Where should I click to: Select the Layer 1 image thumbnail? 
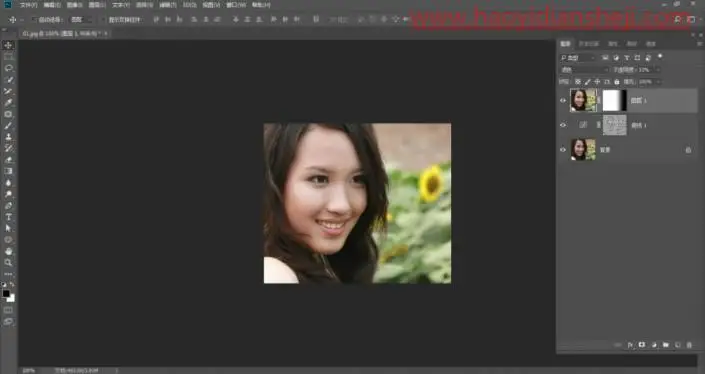point(583,100)
